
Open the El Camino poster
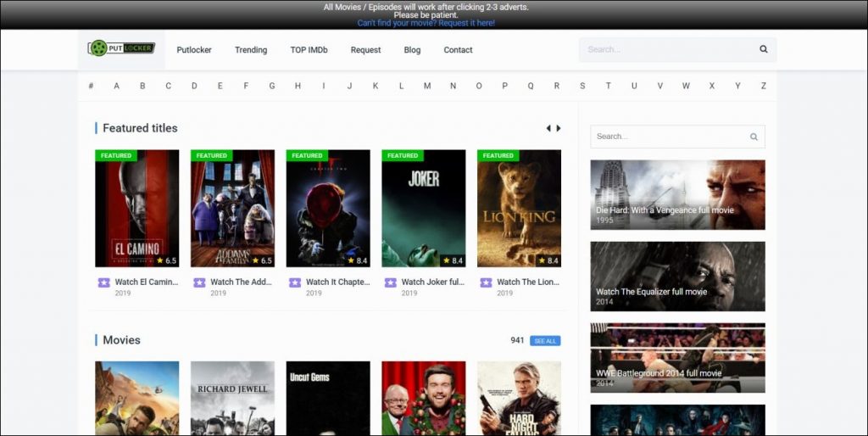click(x=137, y=209)
